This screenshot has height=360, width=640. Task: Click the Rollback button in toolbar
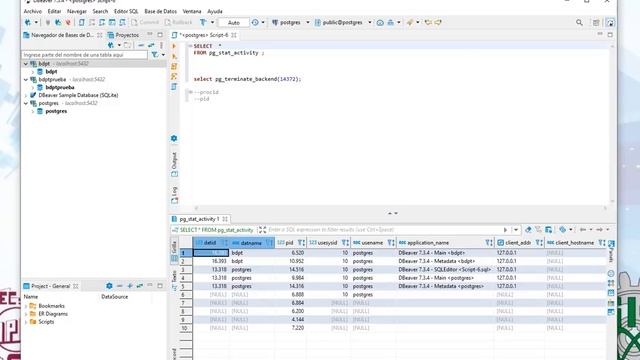178,22
